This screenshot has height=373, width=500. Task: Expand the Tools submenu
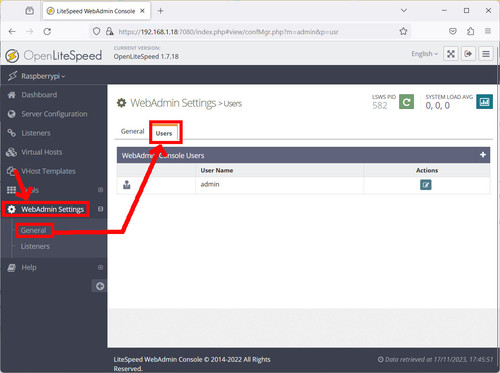tap(100, 190)
